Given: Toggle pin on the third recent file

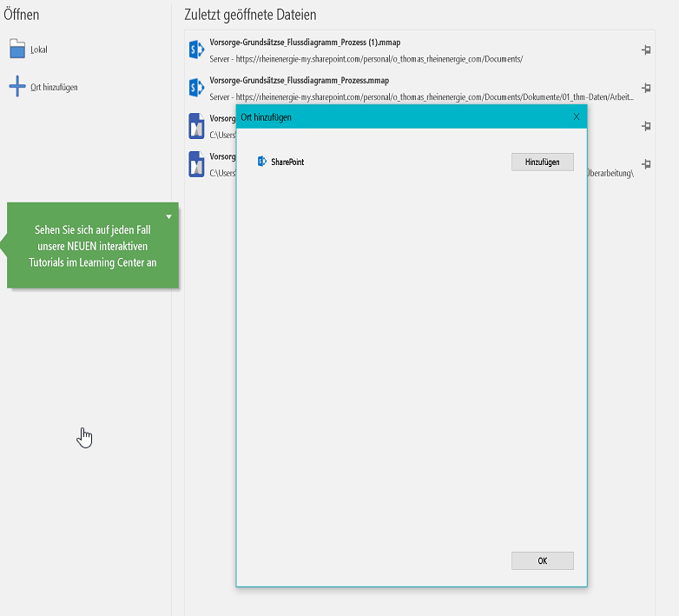Looking at the screenshot, I should pyautogui.click(x=645, y=126).
